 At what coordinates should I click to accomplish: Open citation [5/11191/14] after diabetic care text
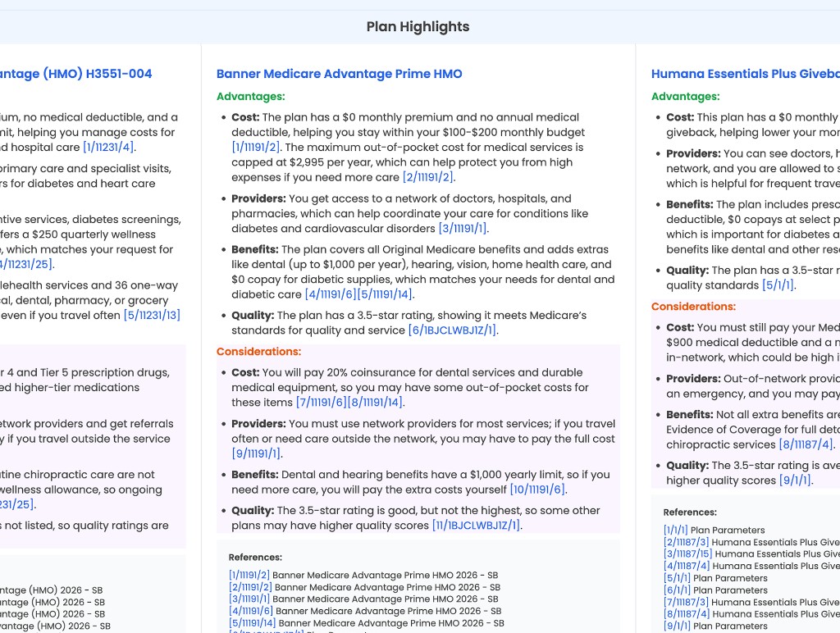(x=383, y=294)
